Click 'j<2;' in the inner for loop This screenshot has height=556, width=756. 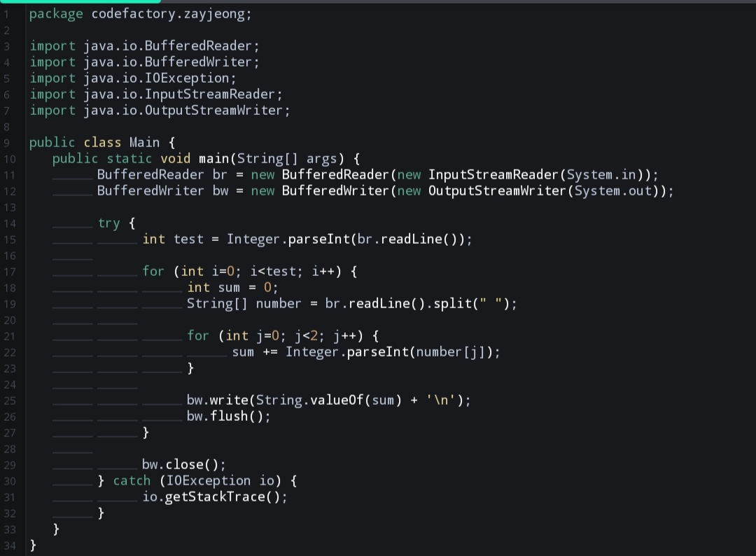(x=309, y=336)
